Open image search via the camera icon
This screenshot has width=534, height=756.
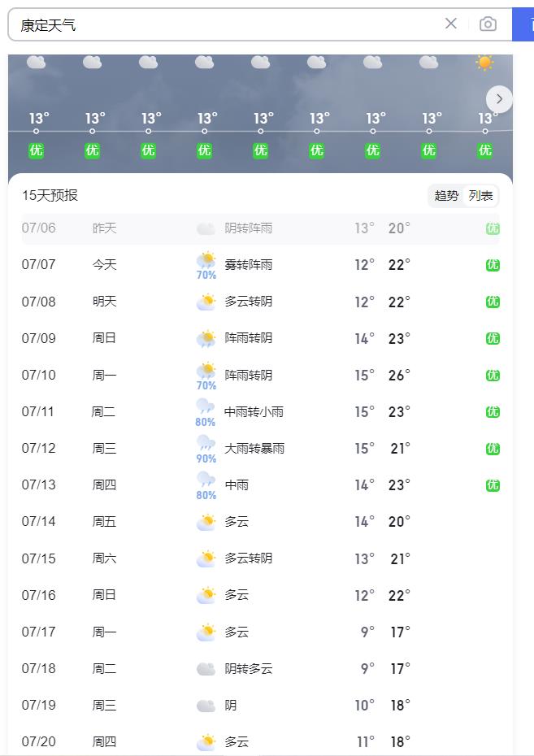488,24
